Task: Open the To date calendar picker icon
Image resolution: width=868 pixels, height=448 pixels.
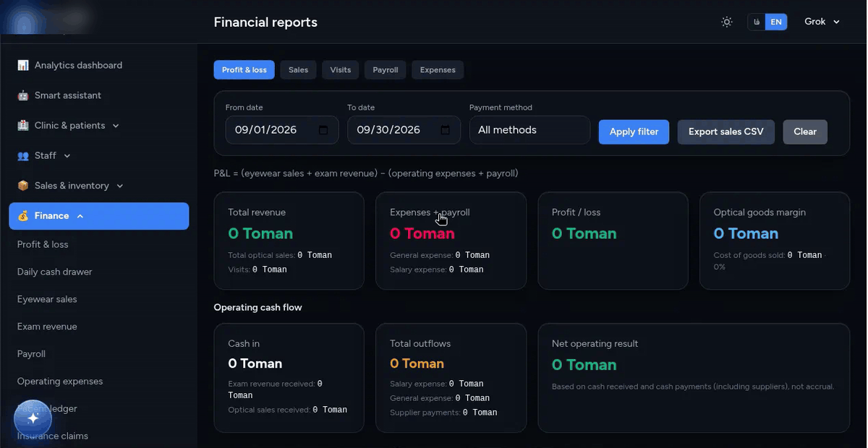Action: 446,130
